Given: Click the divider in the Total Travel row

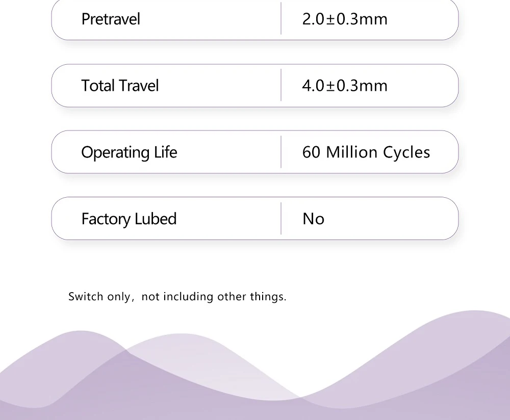Looking at the screenshot, I should 281,85.
